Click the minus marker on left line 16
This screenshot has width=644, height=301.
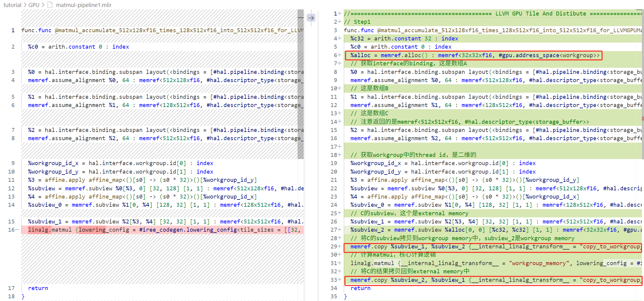point(17,230)
